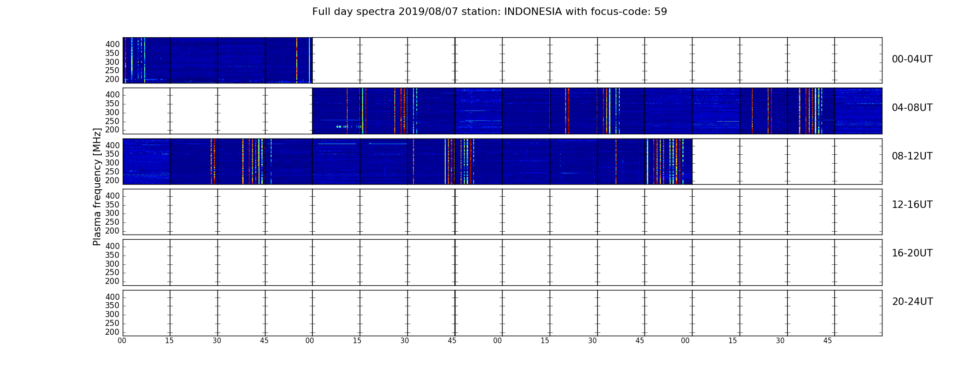Viewport: 980px width, 373px height.
Task: Click the rightmost '45' x-axis tick label
Action: [827, 341]
